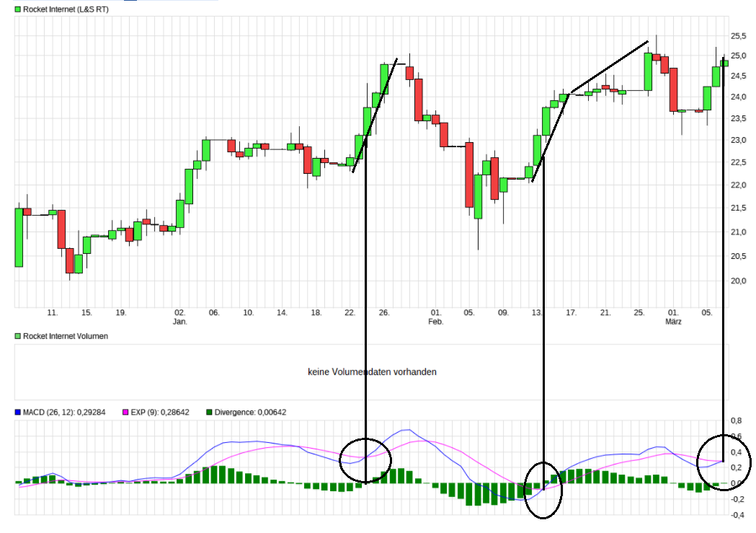
Task: Click the Divergence: 0,00642 label
Action: point(250,413)
